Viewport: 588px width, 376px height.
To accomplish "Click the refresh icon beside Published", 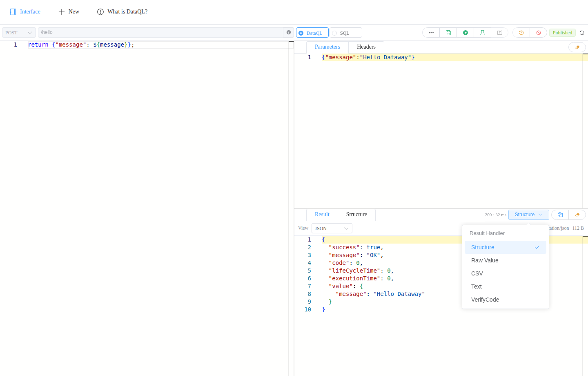I will click(x=582, y=33).
